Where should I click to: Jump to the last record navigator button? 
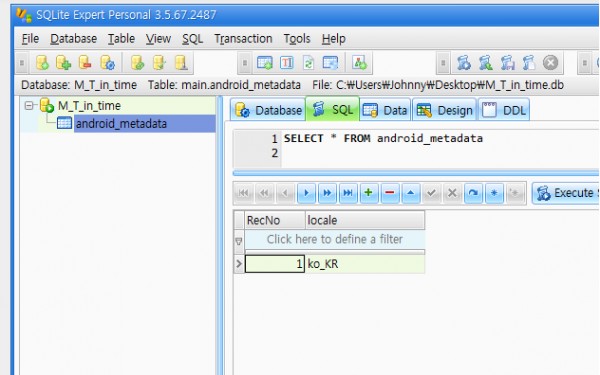[348, 193]
